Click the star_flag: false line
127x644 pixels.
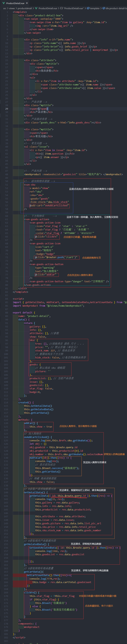(41, 388)
